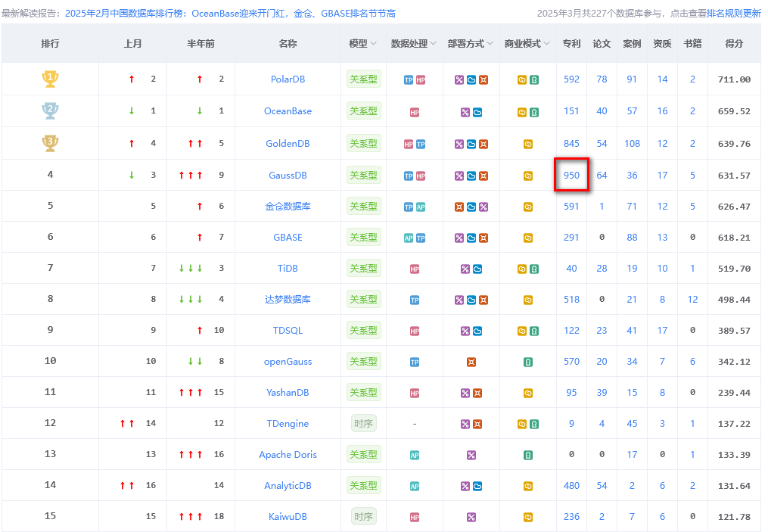Click the TP badge in the 达梦数据库 row
Image resolution: width=768 pixels, height=532 pixels.
click(x=415, y=300)
